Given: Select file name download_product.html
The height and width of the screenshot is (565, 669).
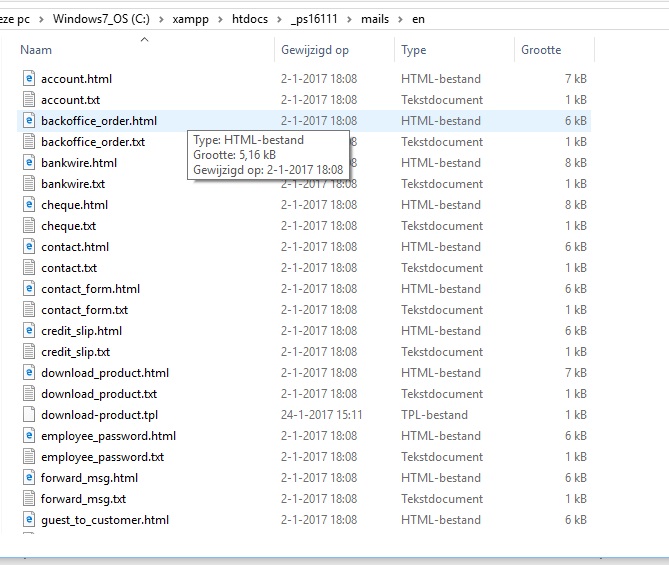Looking at the screenshot, I should click(x=105, y=373).
